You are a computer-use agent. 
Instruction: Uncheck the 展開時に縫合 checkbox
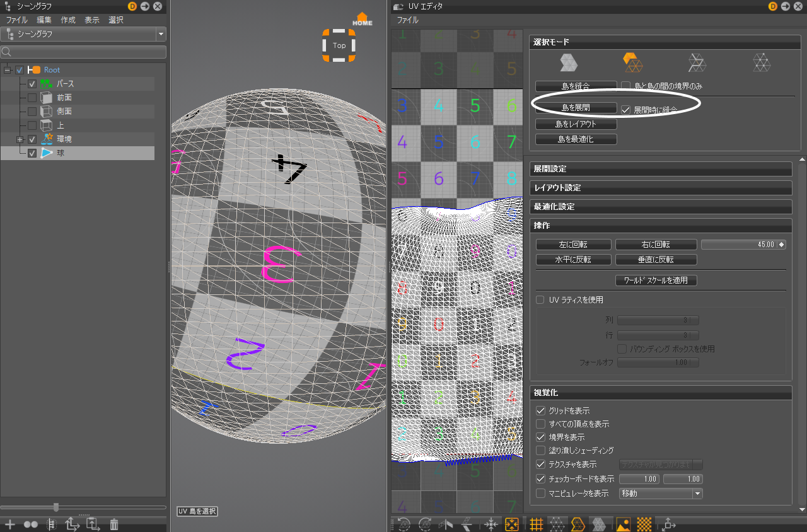click(626, 109)
